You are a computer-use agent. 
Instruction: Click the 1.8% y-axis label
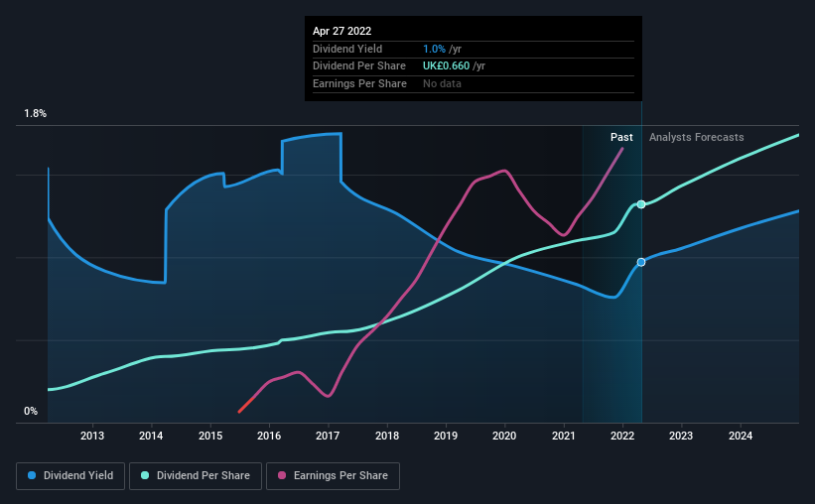click(x=36, y=113)
